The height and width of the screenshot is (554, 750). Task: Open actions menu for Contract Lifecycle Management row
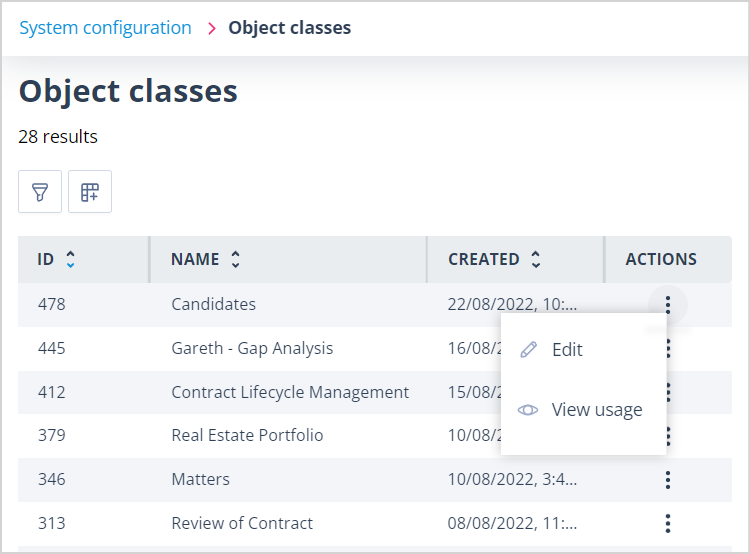click(x=668, y=392)
